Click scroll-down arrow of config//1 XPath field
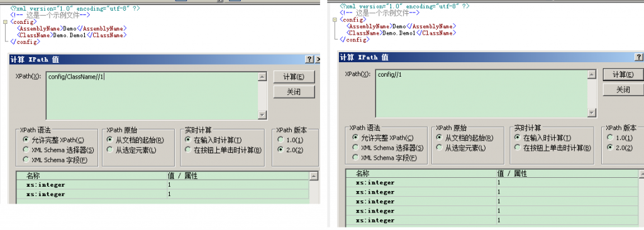This screenshot has width=644, height=230. (x=591, y=113)
